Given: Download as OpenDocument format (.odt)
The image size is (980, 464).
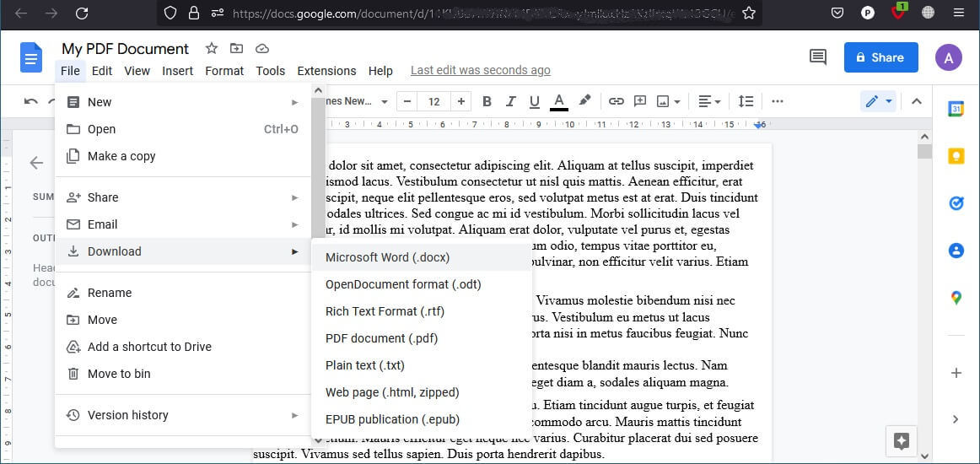Looking at the screenshot, I should pyautogui.click(x=422, y=284).
